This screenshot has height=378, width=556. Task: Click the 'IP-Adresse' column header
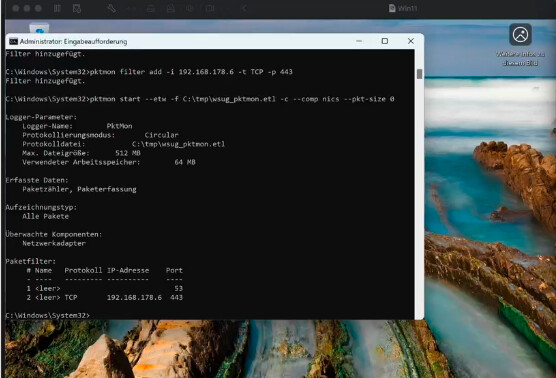[x=128, y=270]
